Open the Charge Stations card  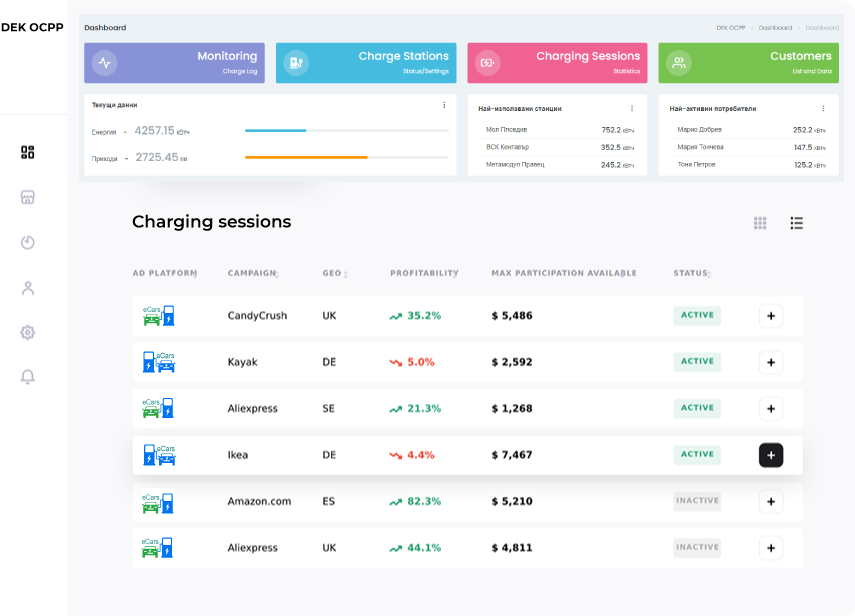(x=366, y=63)
